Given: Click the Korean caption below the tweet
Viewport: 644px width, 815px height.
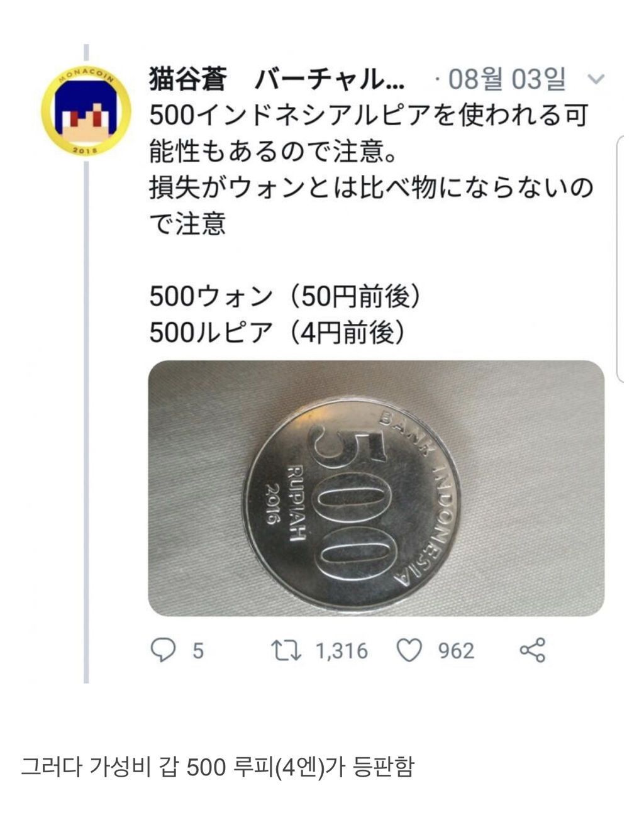Looking at the screenshot, I should coord(218,767).
